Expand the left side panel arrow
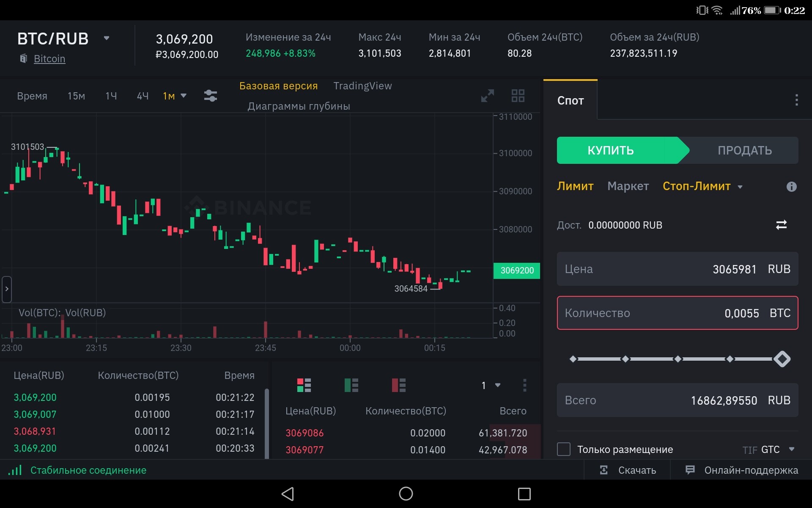The width and height of the screenshot is (812, 508). [x=7, y=289]
